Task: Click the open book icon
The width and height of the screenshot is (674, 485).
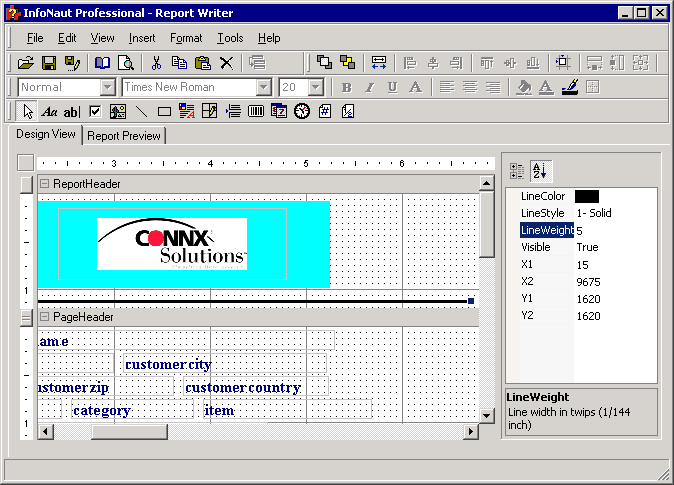Action: point(102,63)
